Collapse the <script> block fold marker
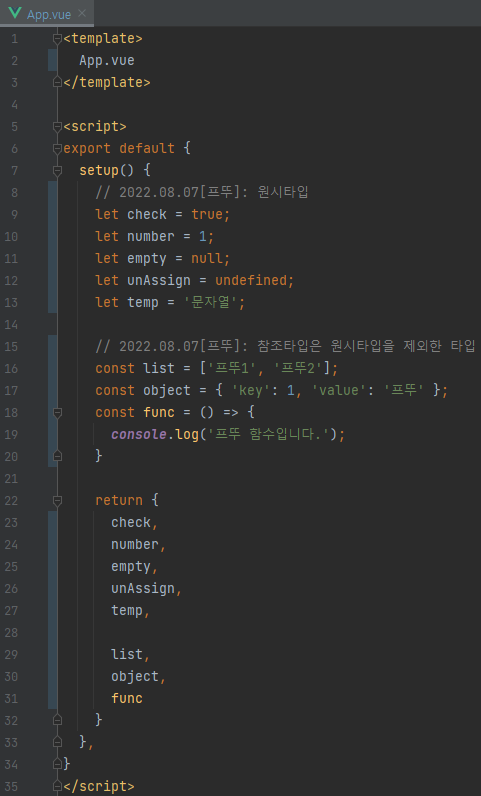This screenshot has height=796, width=481. [x=57, y=126]
